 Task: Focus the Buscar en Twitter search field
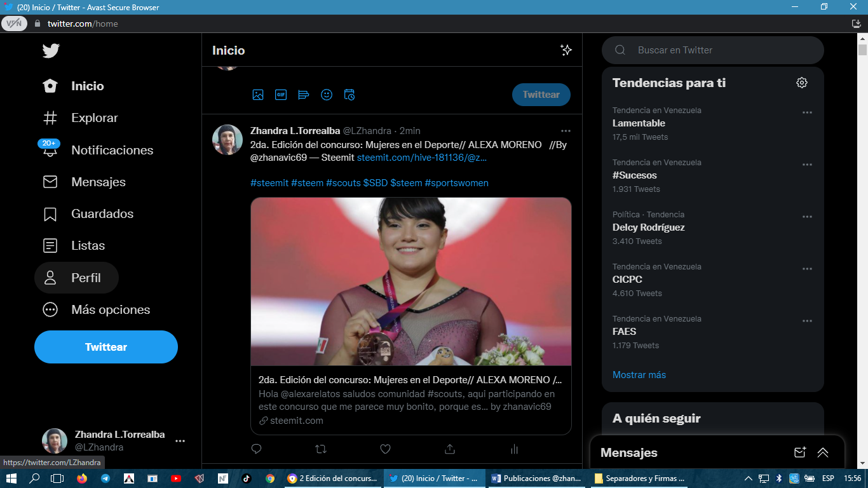point(713,50)
